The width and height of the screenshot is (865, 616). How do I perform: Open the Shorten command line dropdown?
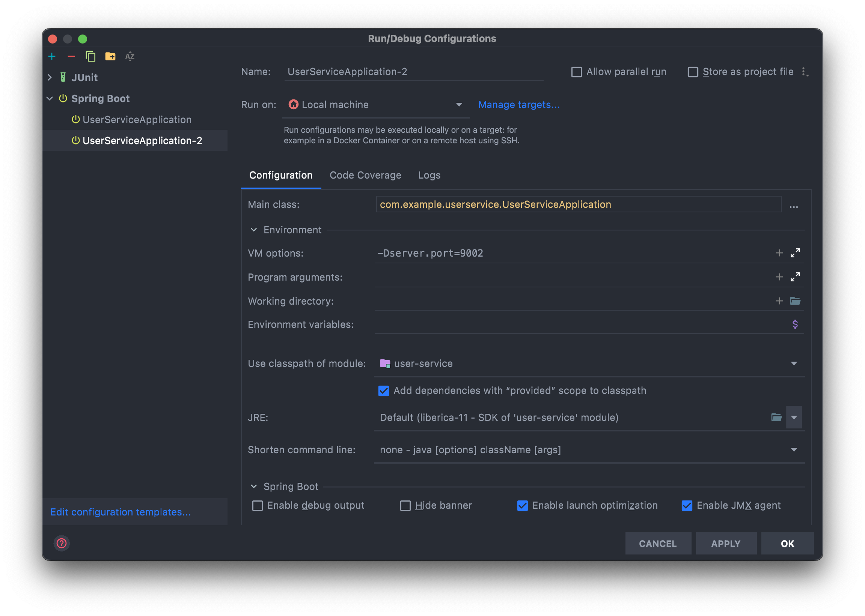pyautogui.click(x=794, y=450)
